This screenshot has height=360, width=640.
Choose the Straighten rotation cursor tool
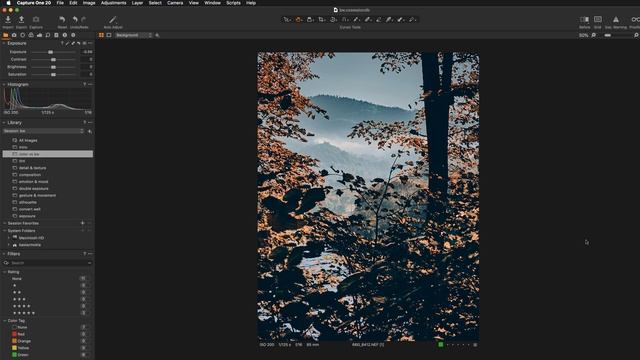333,20
